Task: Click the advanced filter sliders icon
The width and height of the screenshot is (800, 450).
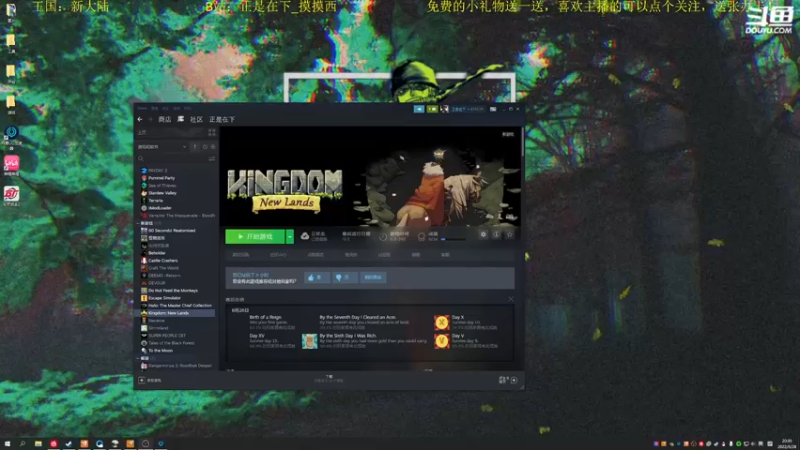Action: (x=212, y=159)
